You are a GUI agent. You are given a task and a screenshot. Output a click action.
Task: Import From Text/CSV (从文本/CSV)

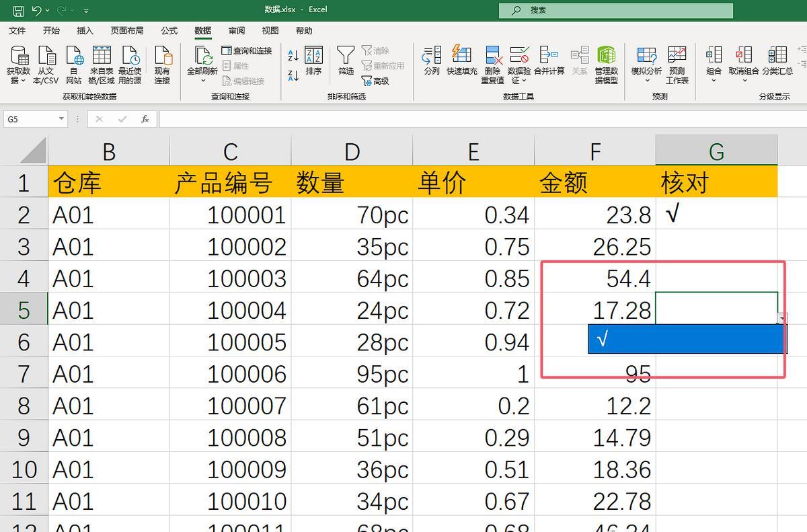46,65
